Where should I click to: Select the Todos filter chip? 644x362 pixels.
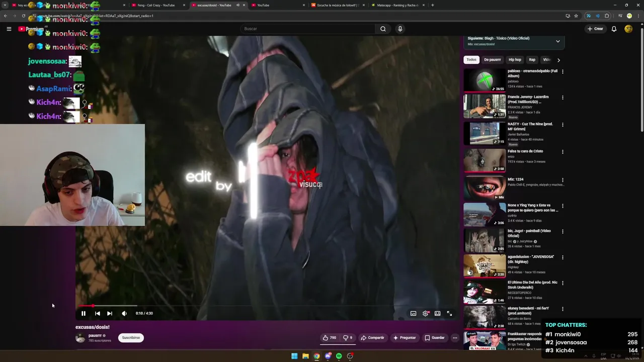pos(471,60)
